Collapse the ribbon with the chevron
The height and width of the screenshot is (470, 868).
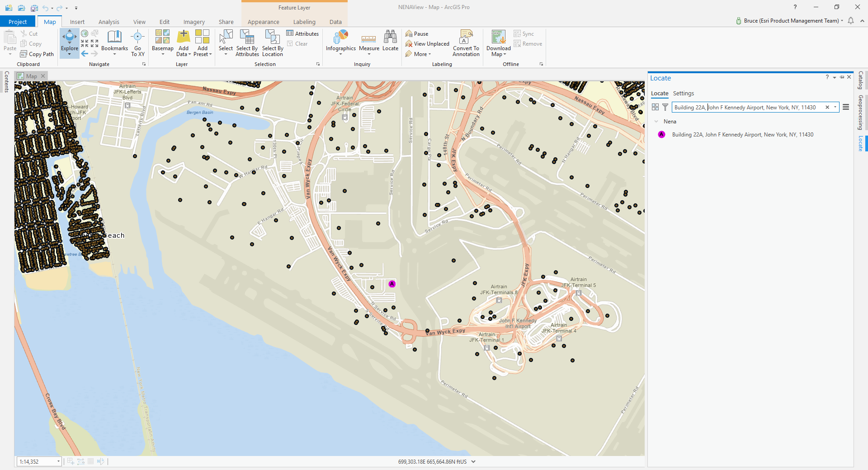point(862,21)
